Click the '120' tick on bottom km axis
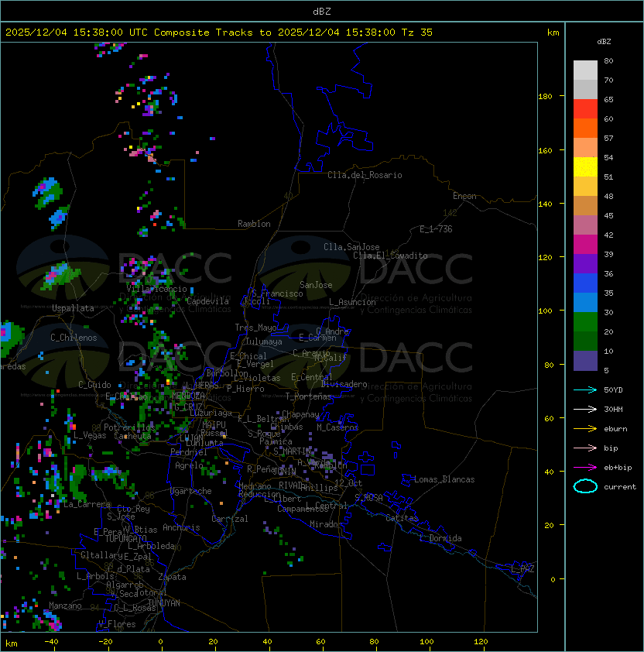 tap(481, 642)
